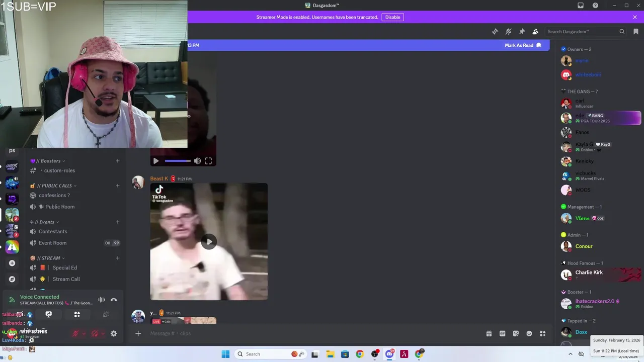Toggle the member list icon
The width and height of the screenshot is (644, 362).
(535, 31)
